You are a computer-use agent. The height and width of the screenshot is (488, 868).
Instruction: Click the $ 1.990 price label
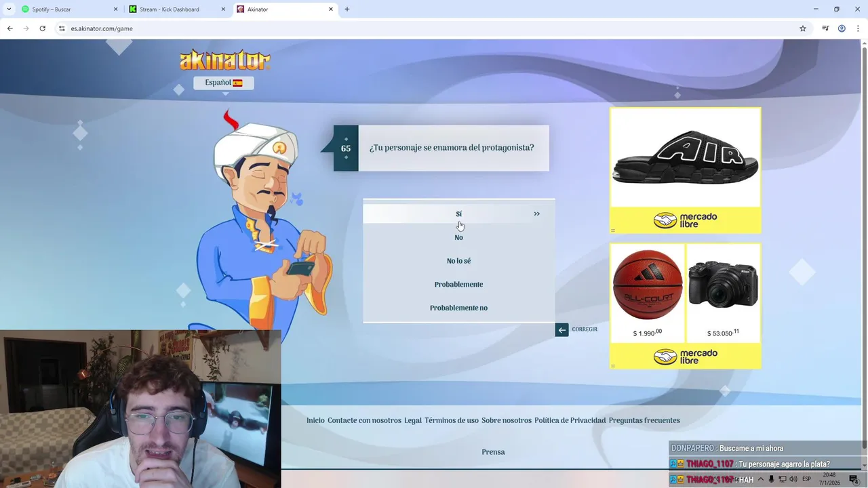coord(647,333)
